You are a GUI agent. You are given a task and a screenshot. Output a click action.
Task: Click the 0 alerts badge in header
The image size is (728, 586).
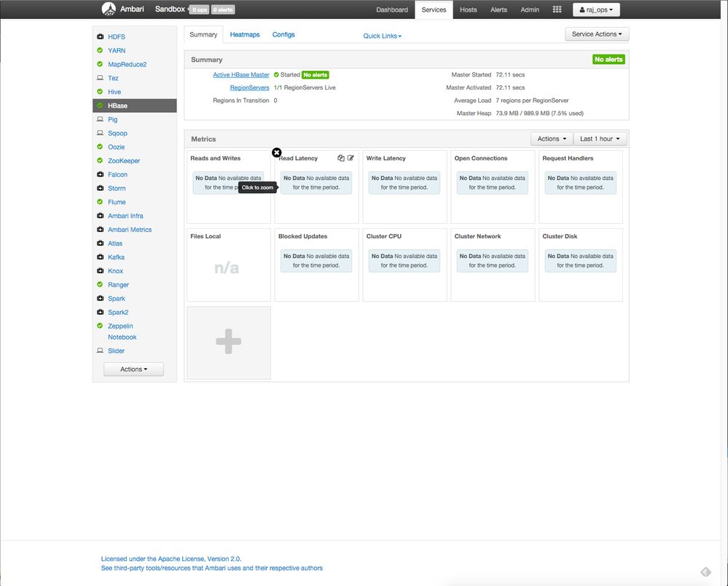coord(223,9)
